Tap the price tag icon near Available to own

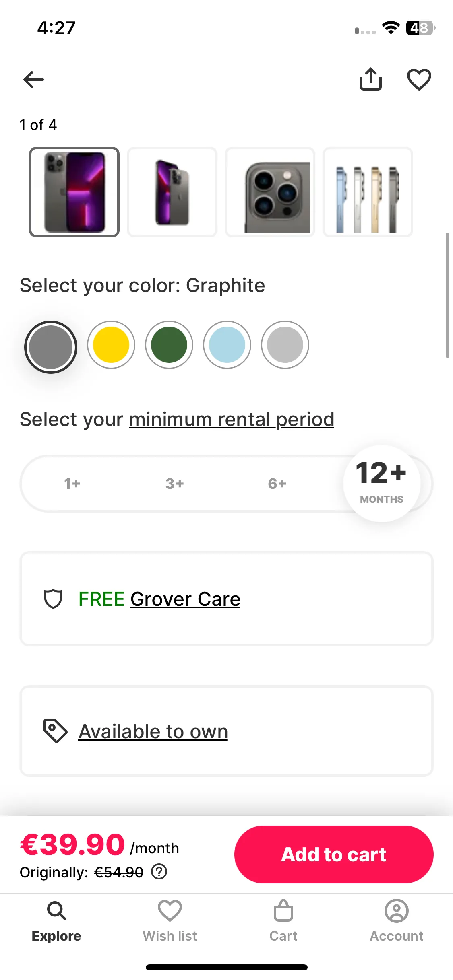55,731
